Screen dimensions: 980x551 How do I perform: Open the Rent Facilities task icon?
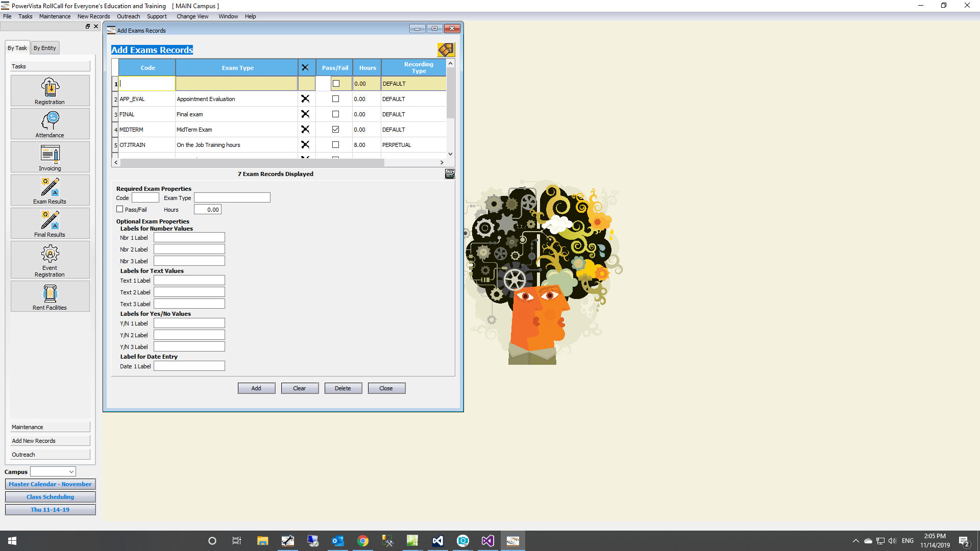coord(50,296)
